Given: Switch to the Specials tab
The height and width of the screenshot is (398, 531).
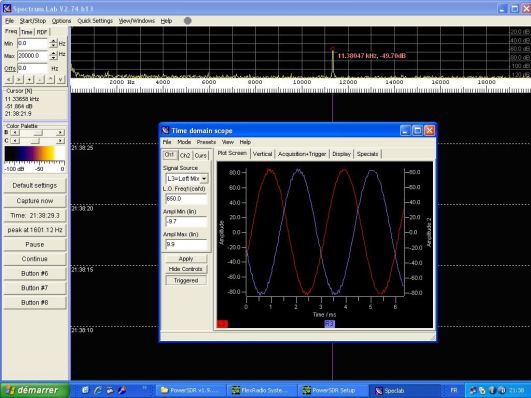Looking at the screenshot, I should pyautogui.click(x=367, y=154).
